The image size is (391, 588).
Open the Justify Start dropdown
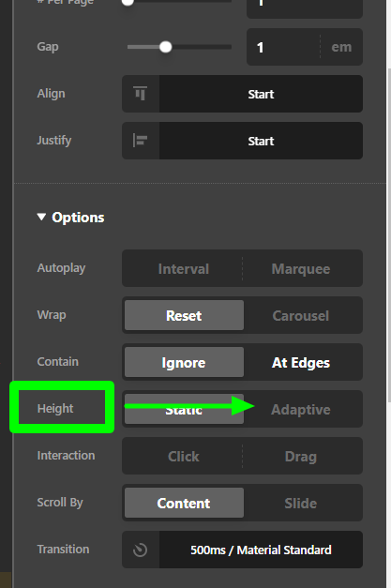coord(261,141)
